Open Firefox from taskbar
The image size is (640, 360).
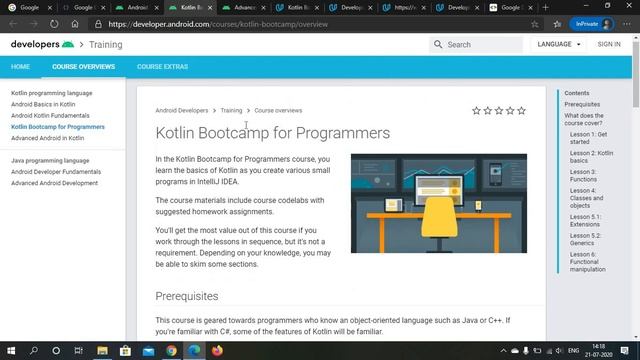point(217,351)
